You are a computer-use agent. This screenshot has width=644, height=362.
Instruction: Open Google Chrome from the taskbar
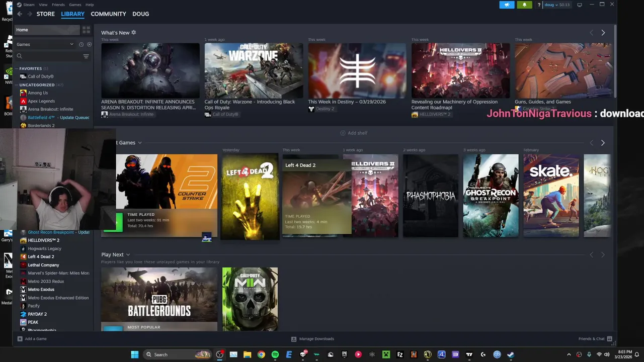pyautogui.click(x=261, y=354)
